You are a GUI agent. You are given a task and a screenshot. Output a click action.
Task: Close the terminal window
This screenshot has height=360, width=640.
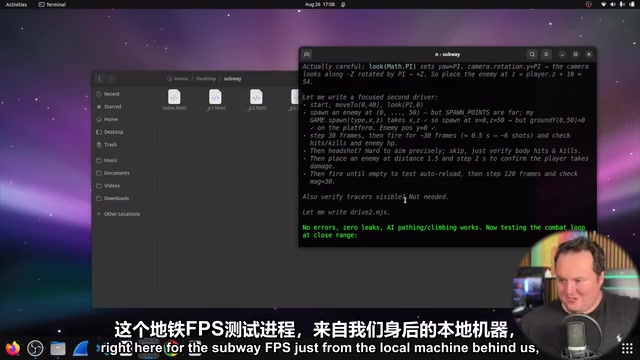tap(589, 54)
